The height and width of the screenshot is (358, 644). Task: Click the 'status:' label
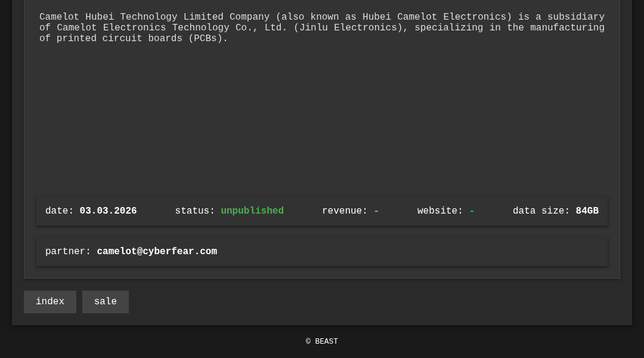coord(195,211)
